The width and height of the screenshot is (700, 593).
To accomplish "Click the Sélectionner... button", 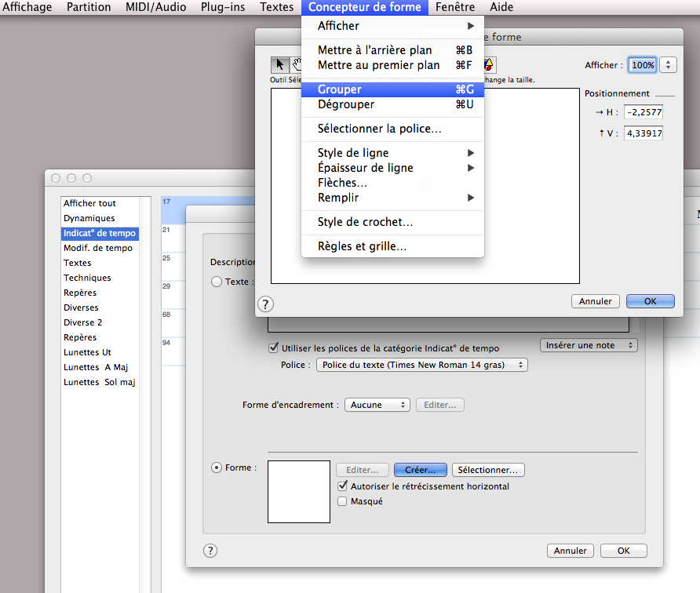I will coord(487,470).
